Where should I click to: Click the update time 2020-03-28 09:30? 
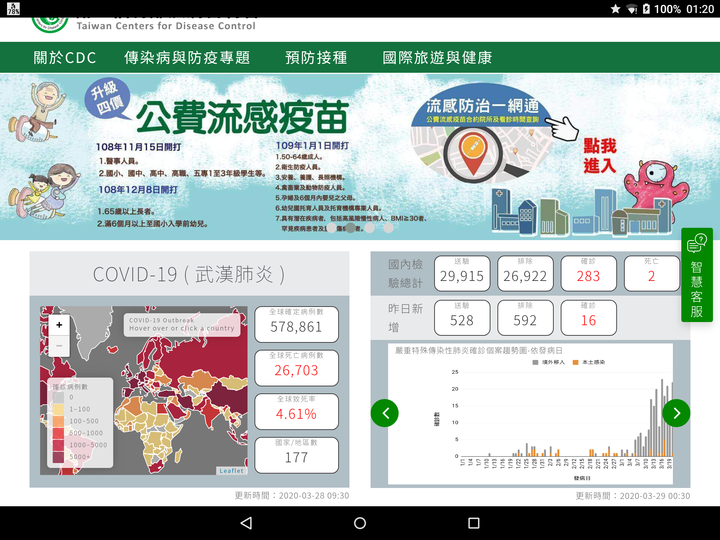click(x=292, y=495)
